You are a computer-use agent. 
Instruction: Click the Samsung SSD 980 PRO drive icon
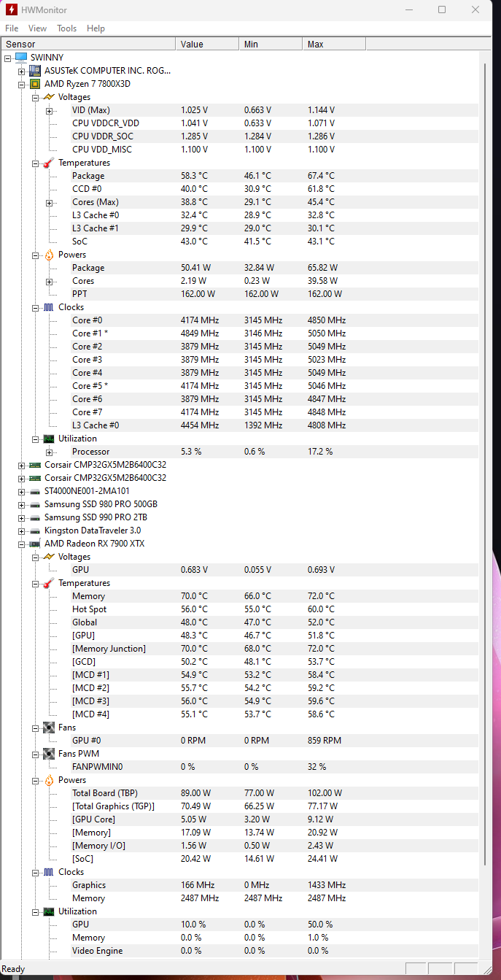[35, 504]
